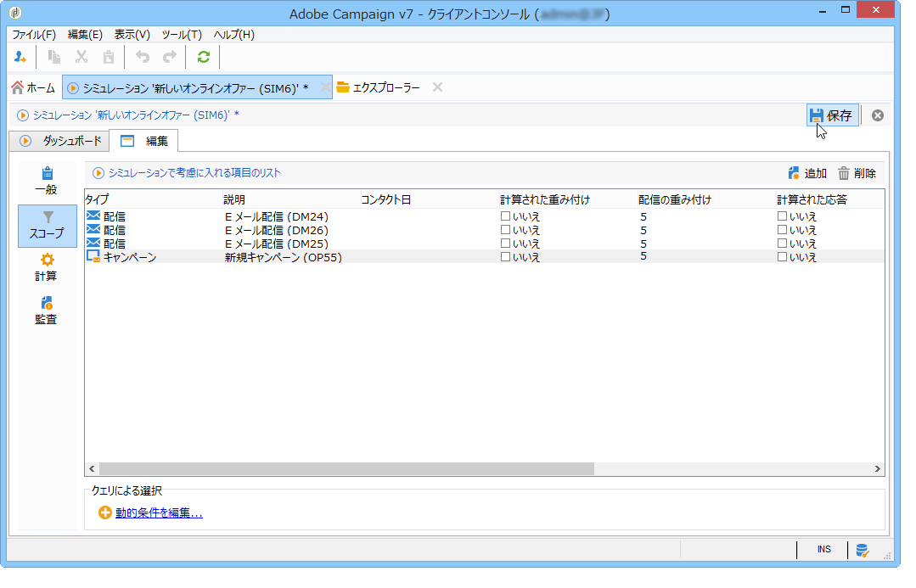
Task: Open the ヘルプ(H) menu
Action: (x=233, y=35)
